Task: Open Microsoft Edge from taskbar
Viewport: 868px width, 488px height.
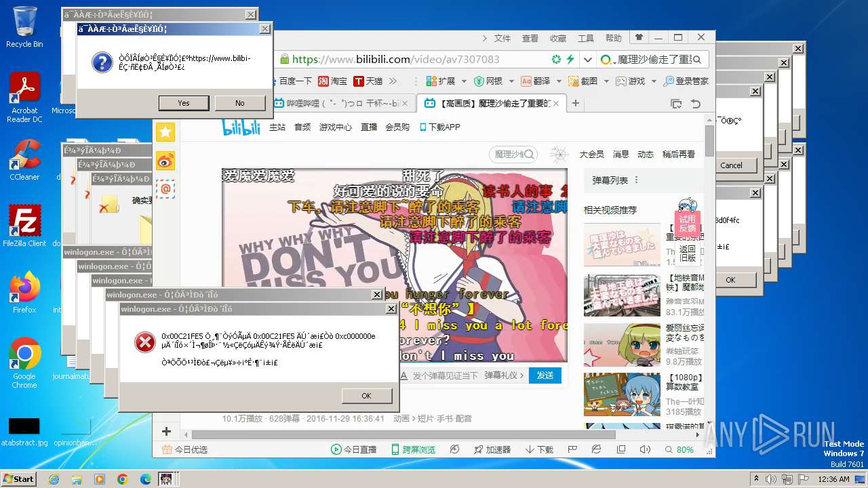Action: pos(145,479)
